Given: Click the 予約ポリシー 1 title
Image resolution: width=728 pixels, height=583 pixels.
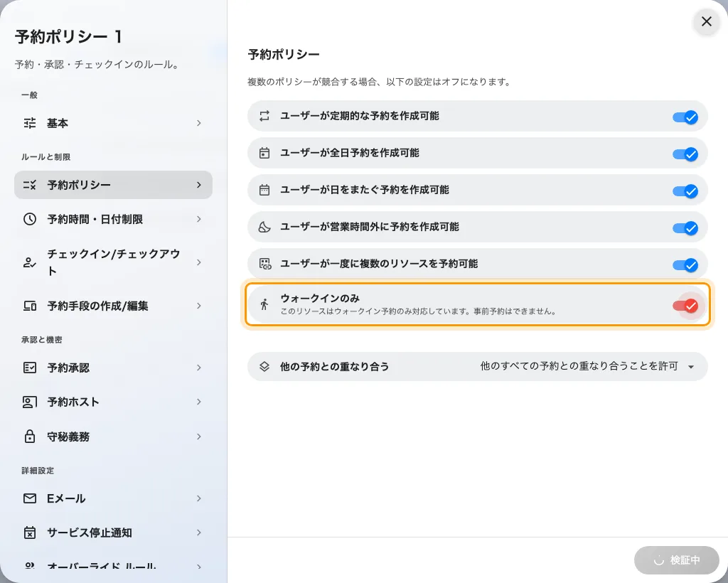Looking at the screenshot, I should click(68, 37).
